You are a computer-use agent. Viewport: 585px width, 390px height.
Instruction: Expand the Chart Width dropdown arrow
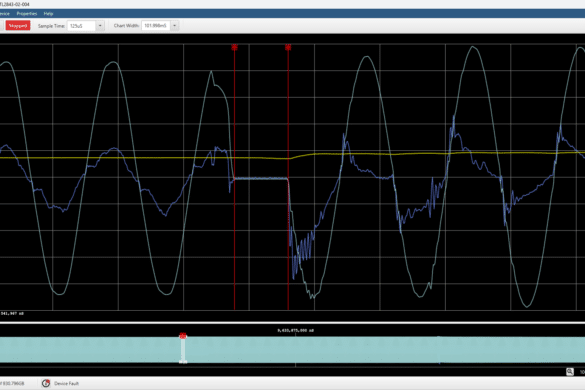174,26
